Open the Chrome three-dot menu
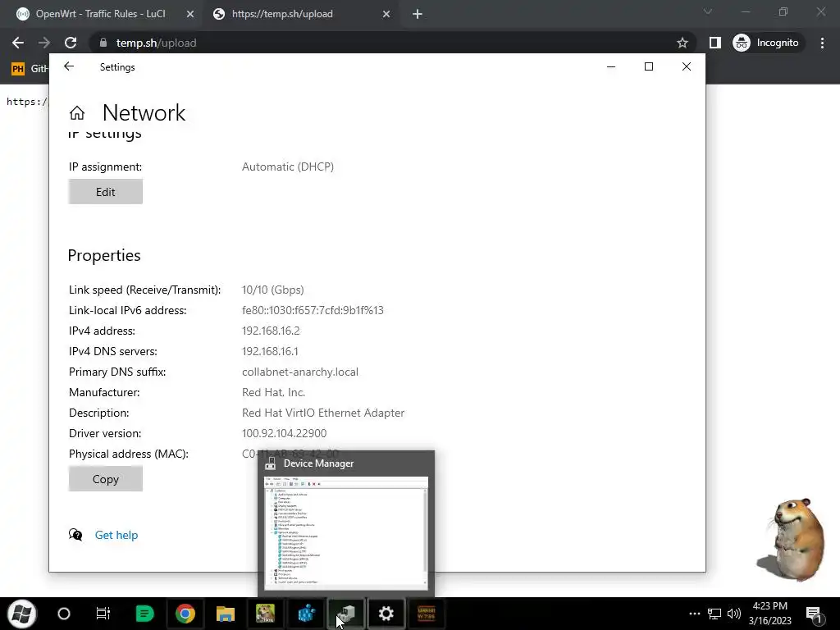 click(822, 43)
